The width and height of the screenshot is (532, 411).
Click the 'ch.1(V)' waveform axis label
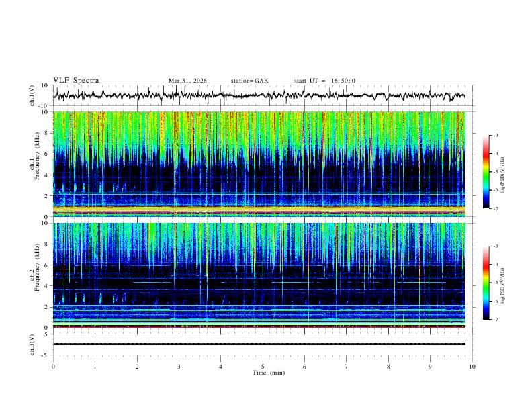(32, 95)
